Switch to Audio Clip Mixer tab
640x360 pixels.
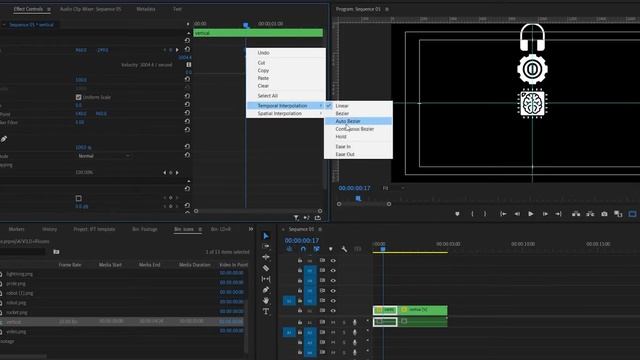pyautogui.click(x=91, y=9)
